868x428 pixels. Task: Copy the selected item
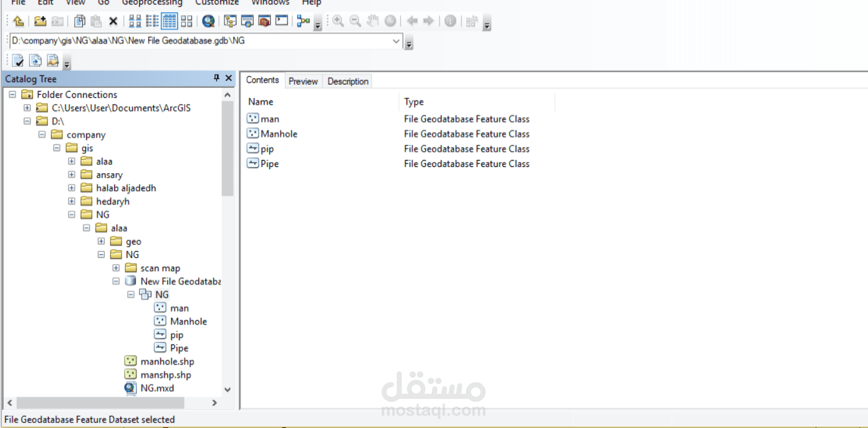[79, 21]
